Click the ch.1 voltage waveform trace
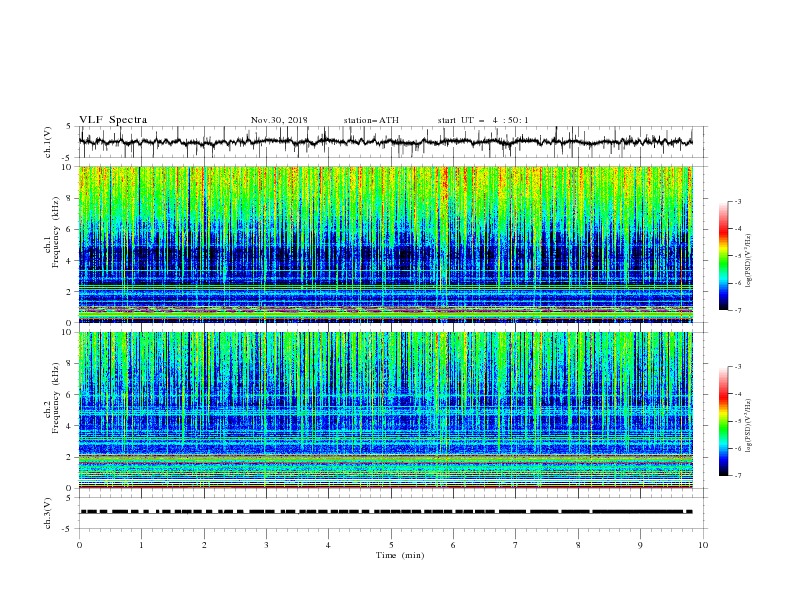 click(x=386, y=142)
